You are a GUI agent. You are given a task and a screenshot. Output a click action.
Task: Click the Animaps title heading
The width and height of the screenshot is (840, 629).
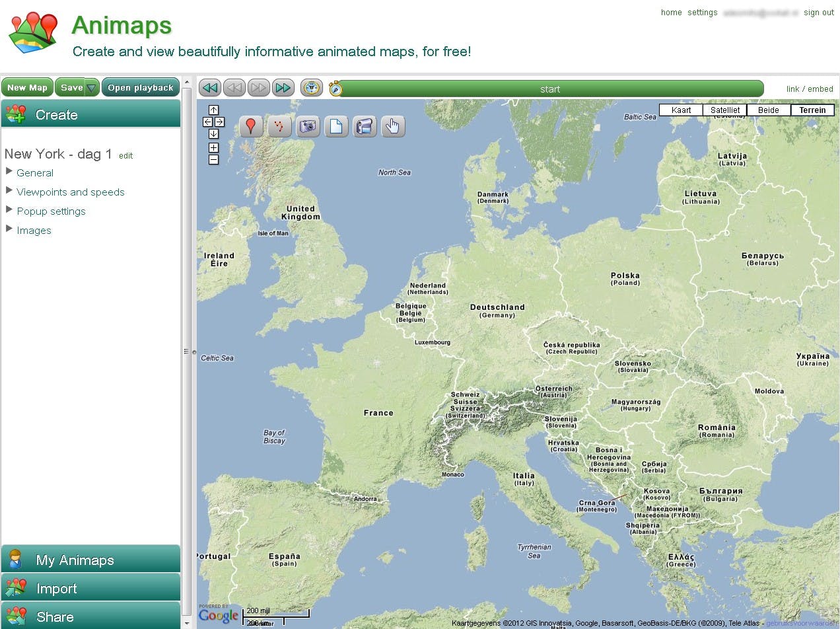tap(122, 25)
